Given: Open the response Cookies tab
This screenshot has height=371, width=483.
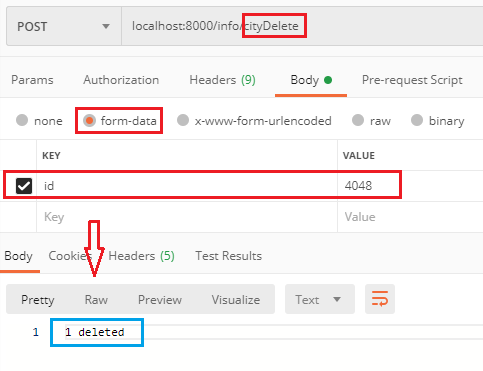Looking at the screenshot, I should click(70, 256).
